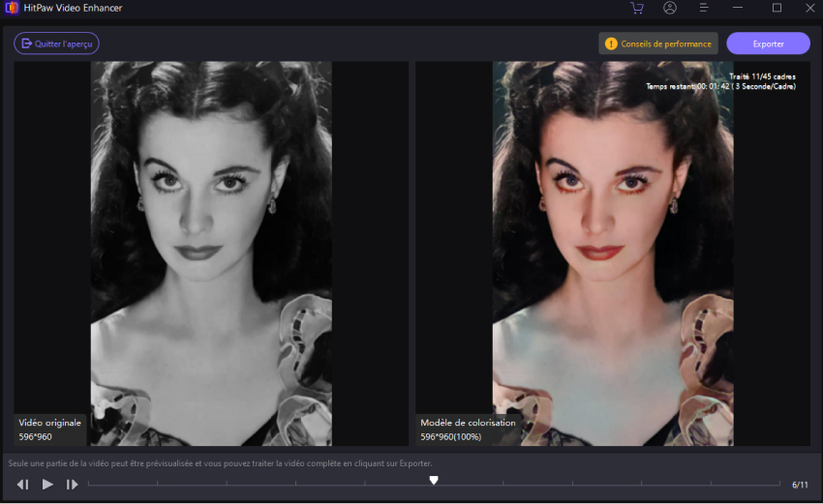
Task: Step back to the previous frame
Action: [x=22, y=485]
